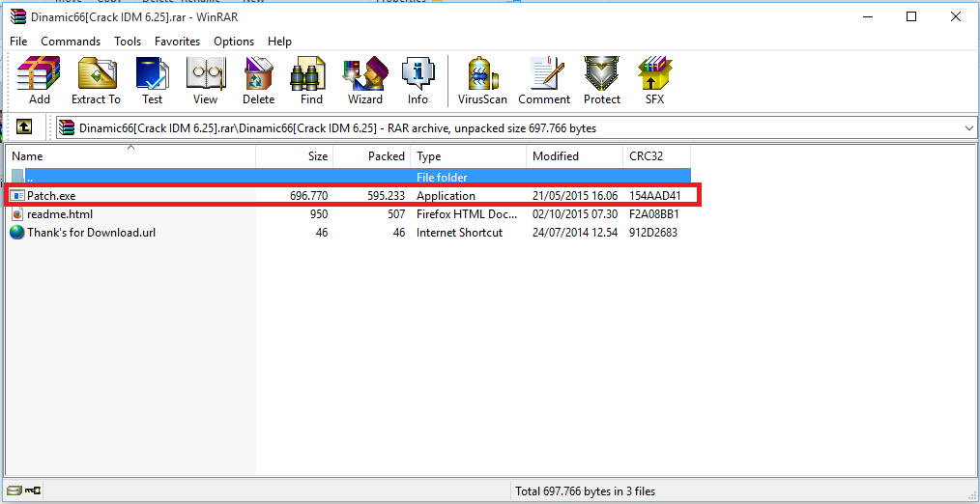Screen dimensions: 980x504
Task: Run VirusScan on the archive
Action: 482,80
